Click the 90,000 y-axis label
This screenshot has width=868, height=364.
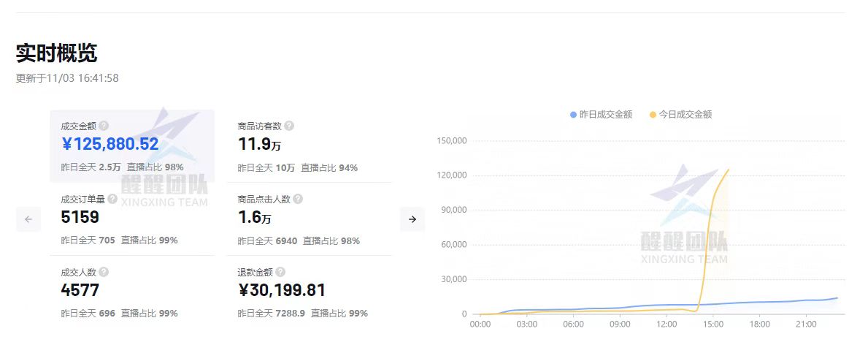[x=455, y=210]
